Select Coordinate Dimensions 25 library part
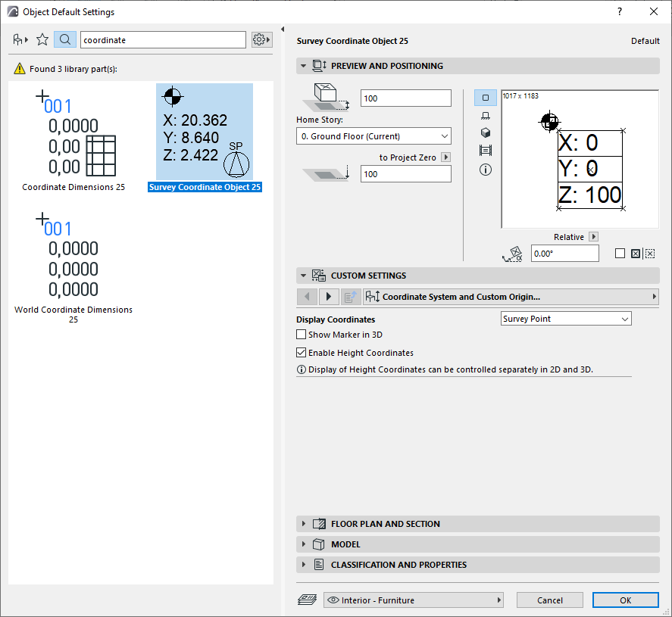The height and width of the screenshot is (617, 672). (73, 138)
